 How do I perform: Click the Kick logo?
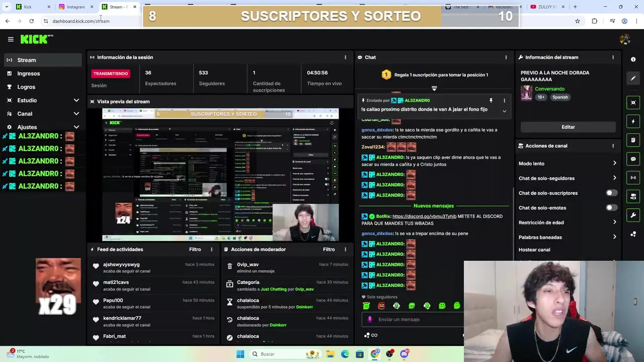[x=36, y=39]
